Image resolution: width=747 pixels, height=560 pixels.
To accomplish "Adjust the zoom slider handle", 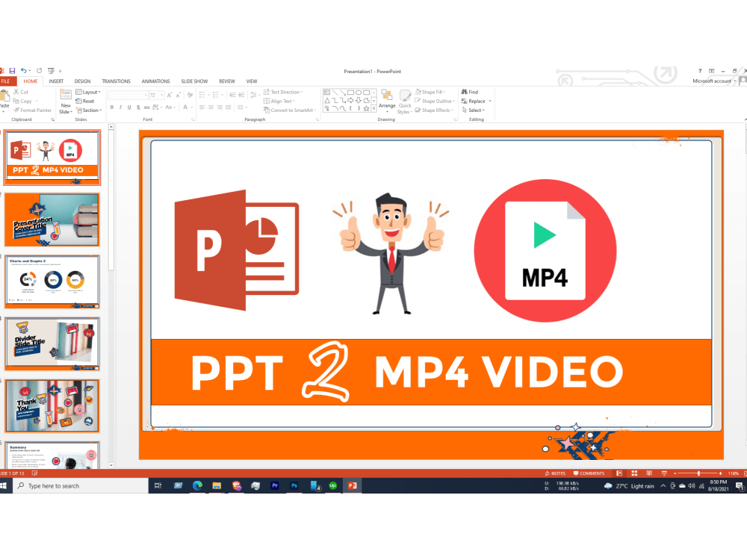I will point(698,473).
